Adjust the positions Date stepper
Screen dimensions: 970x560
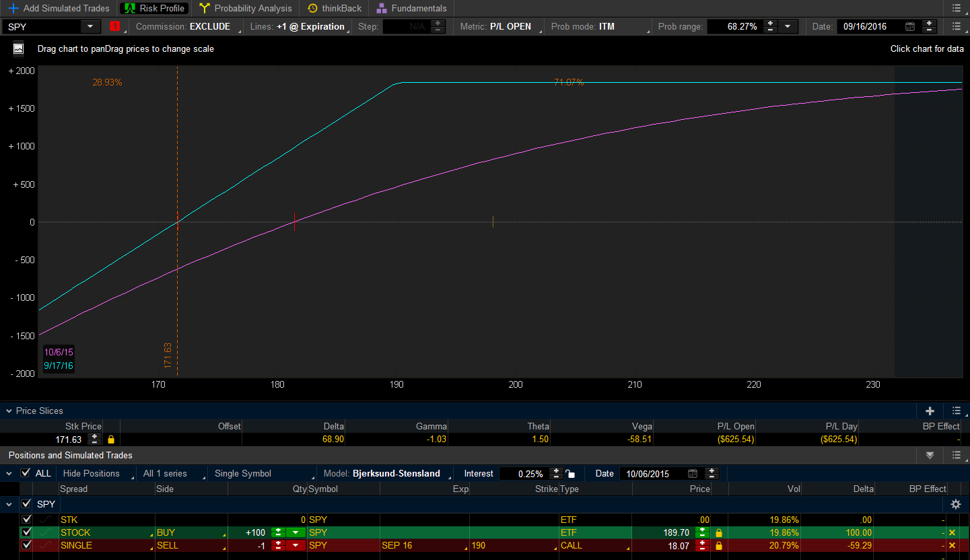point(712,473)
